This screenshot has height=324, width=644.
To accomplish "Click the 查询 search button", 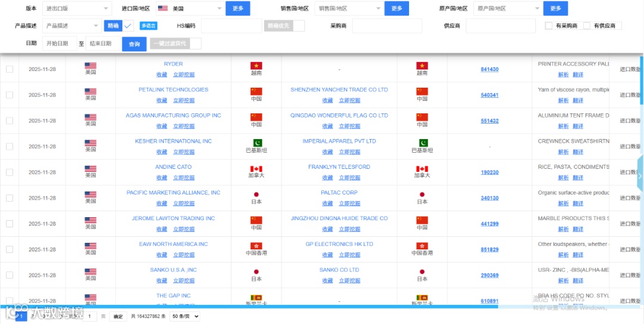I will tap(134, 44).
